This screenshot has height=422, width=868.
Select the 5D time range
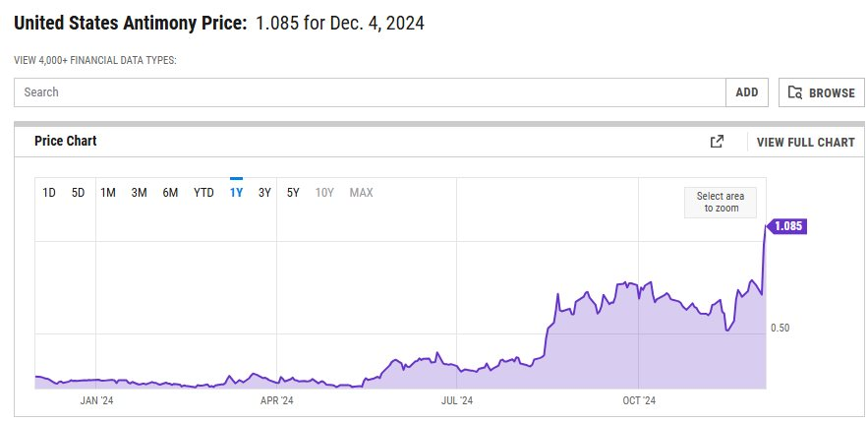[79, 193]
